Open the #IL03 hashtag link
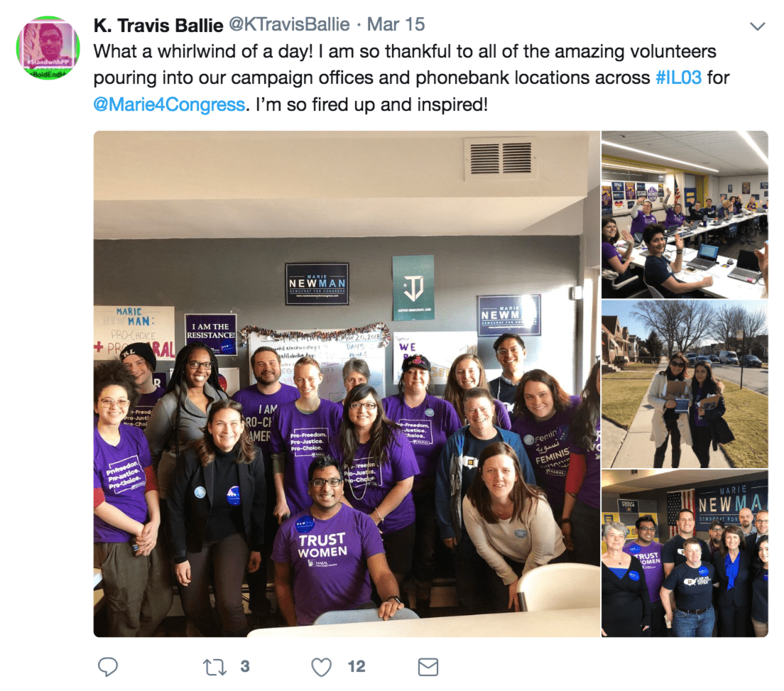784x691 pixels. [678, 78]
